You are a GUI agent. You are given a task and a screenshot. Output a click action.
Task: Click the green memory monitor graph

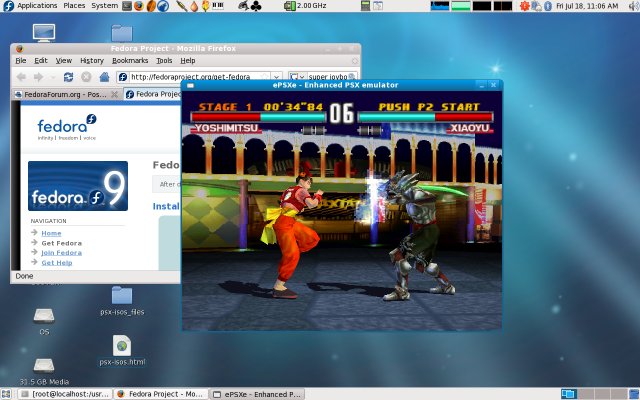461,6
